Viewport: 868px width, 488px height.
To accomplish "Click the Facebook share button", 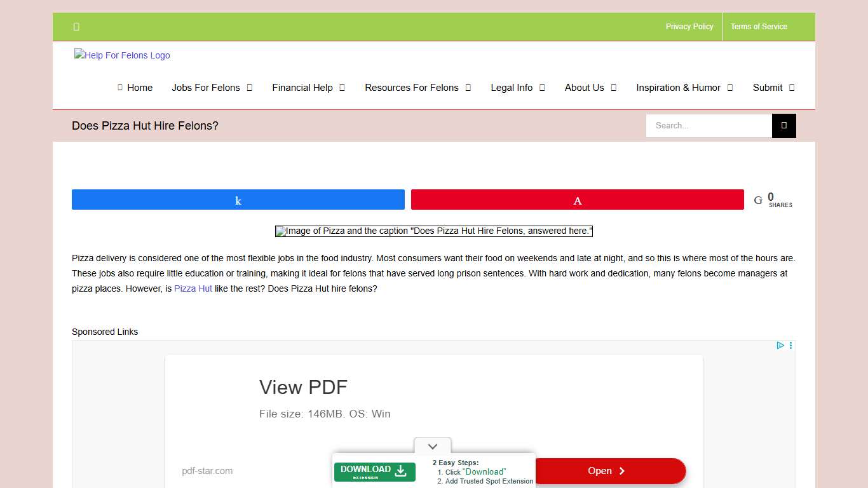I will point(238,199).
